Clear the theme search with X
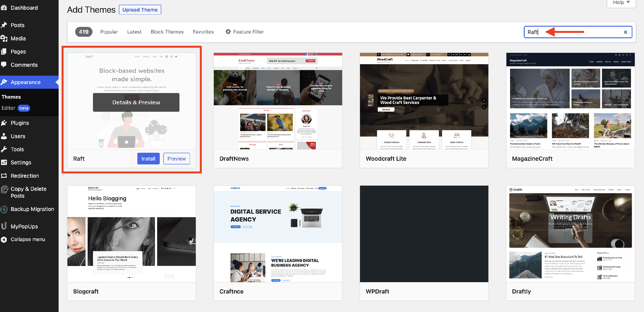Screen dimensions: 644x312 [625, 32]
